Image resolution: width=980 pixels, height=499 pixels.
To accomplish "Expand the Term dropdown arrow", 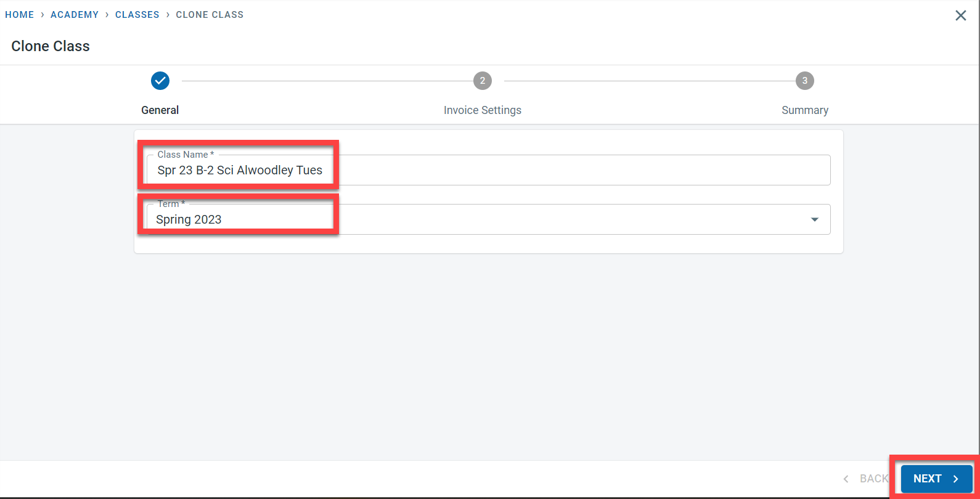I will click(x=815, y=220).
